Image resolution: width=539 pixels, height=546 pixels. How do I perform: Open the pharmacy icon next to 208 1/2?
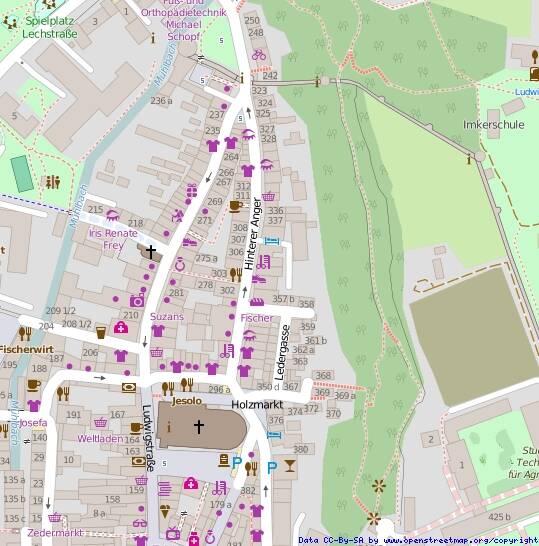coord(121,328)
